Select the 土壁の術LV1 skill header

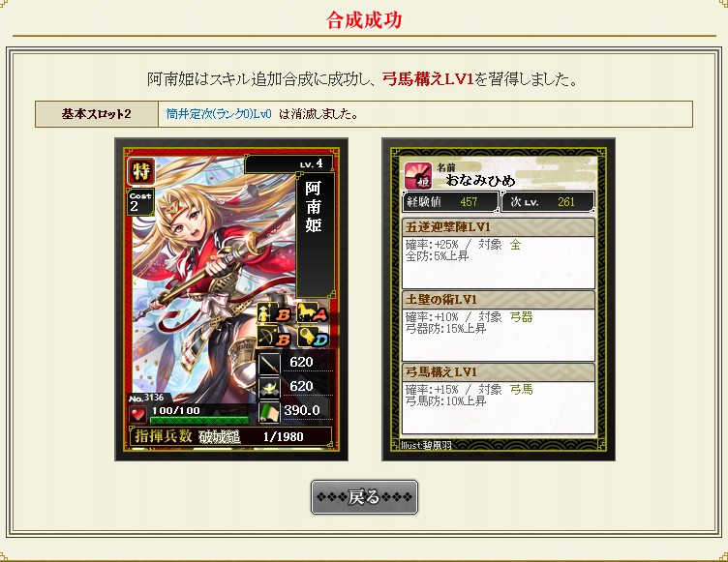pos(499,300)
